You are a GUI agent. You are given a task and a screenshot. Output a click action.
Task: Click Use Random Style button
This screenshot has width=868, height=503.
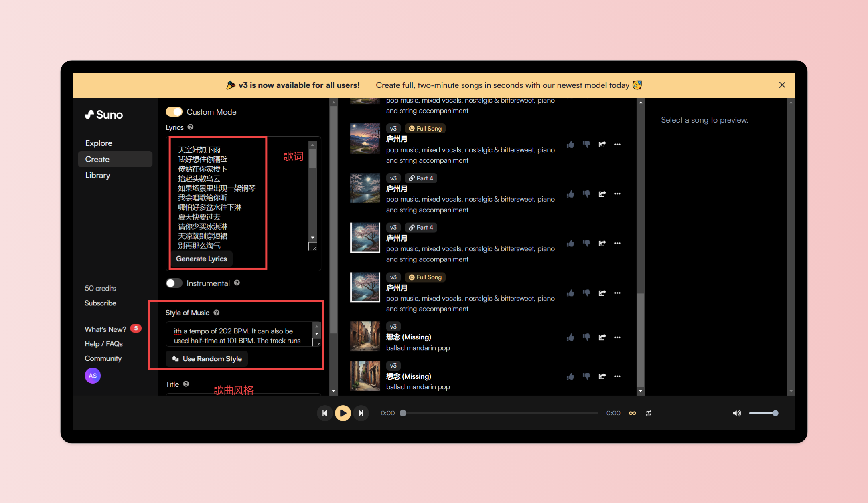click(x=207, y=358)
